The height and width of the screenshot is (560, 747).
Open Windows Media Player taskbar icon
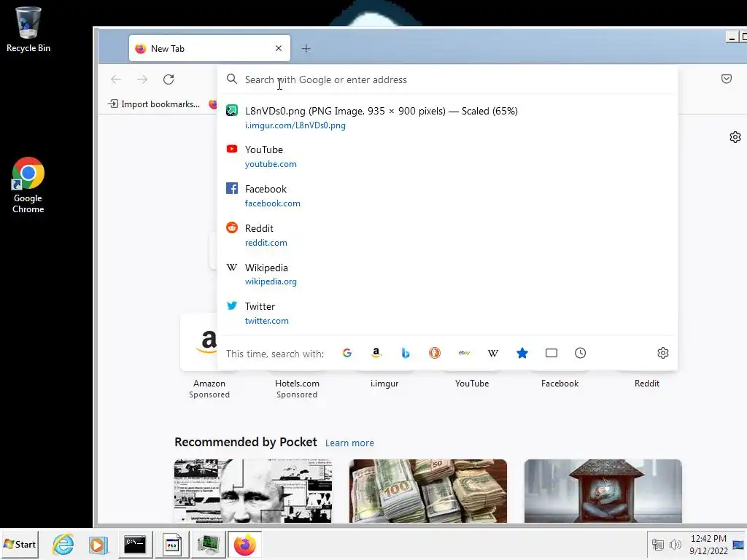(x=98, y=544)
